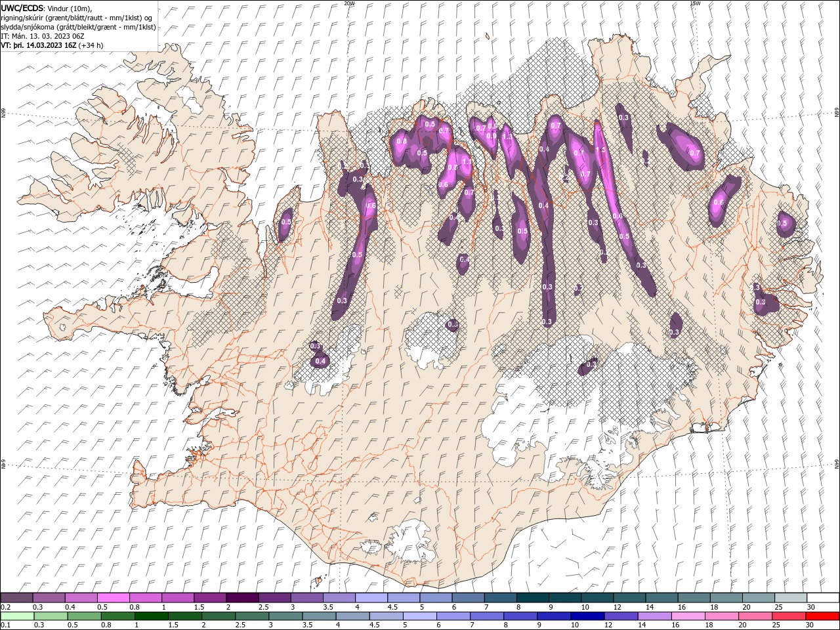
Task: Pick the bright red 30 swatch in lower legend
Action: [823, 616]
